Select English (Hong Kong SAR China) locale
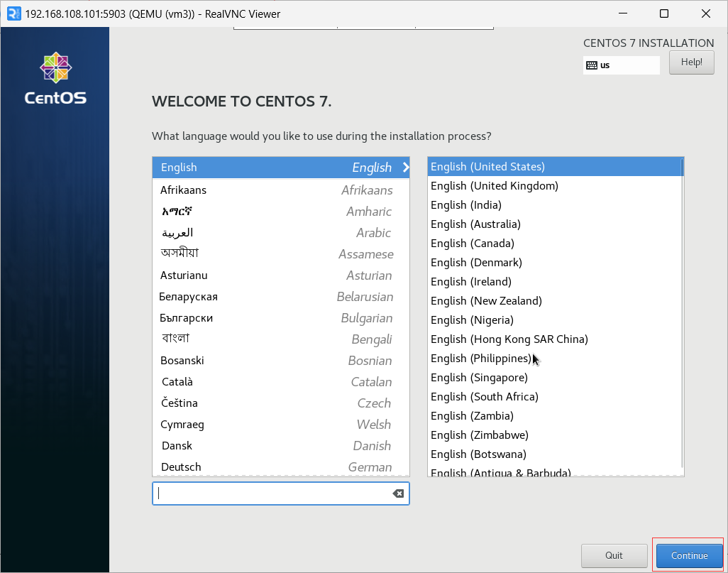Viewport: 728px width, 573px height. pos(554,339)
